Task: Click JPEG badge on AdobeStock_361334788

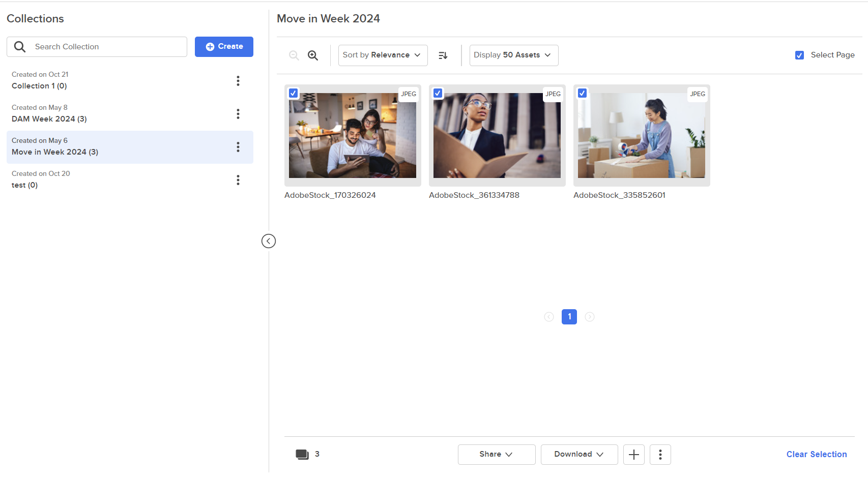Action: 553,94
